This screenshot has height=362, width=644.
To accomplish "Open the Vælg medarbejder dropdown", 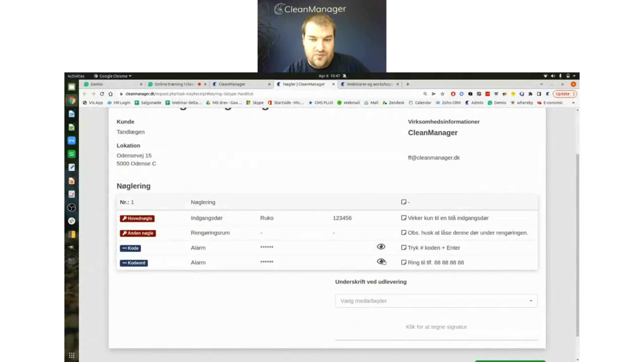I will 436,301.
